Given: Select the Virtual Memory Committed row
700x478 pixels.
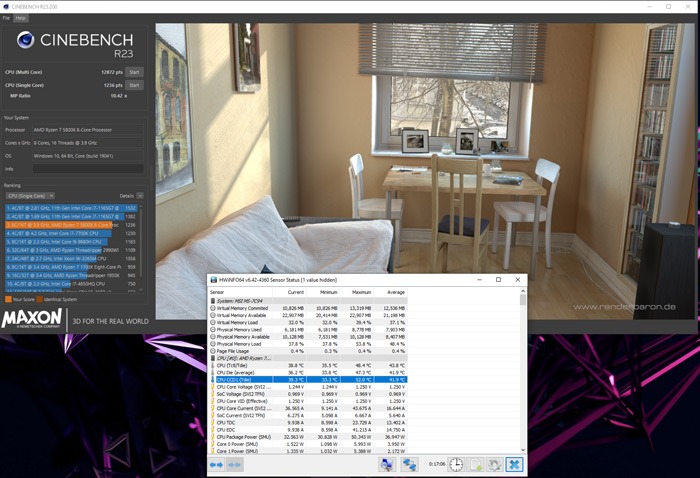Looking at the screenshot, I should (x=308, y=308).
